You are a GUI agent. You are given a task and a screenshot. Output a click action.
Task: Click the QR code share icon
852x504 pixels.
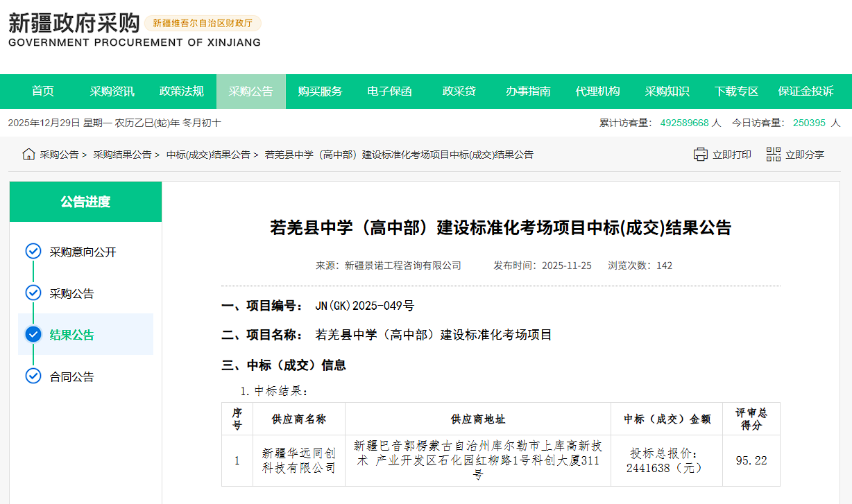(772, 154)
